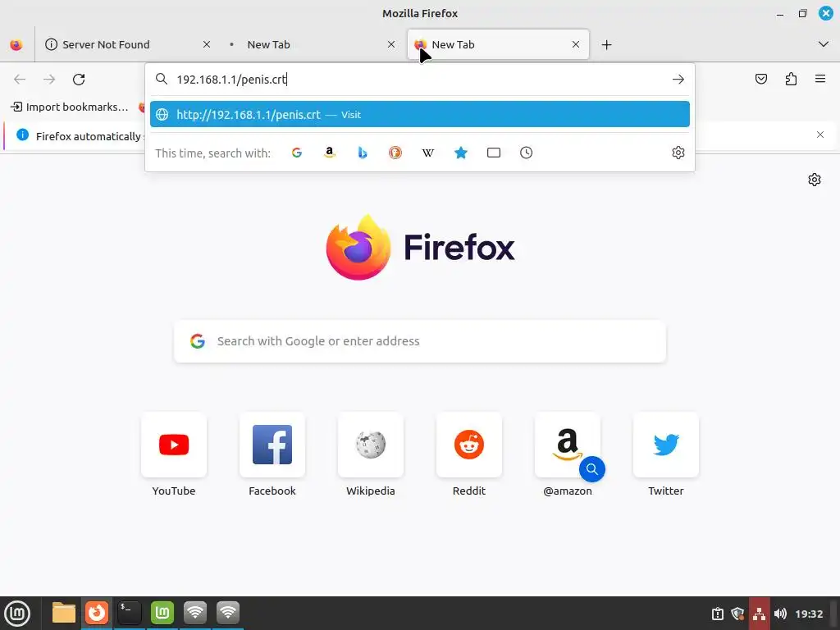
Task: Search this time with DuckDuckGo
Action: (395, 153)
